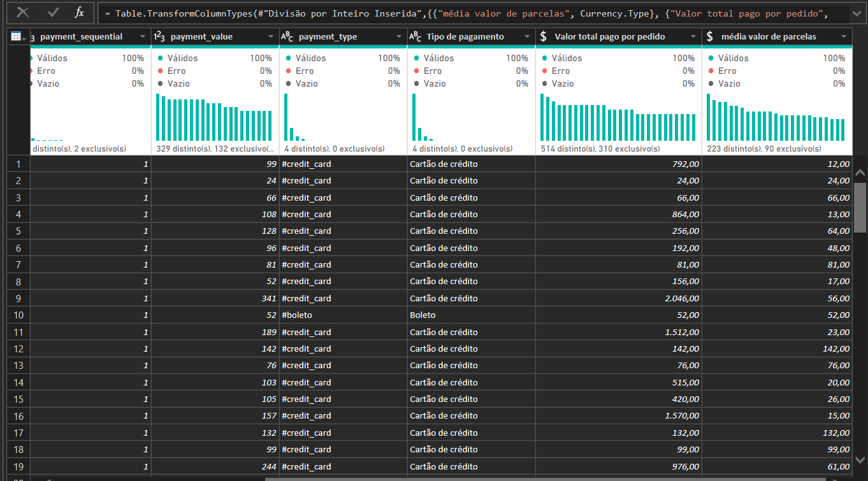Change the ABC type icon of payment_type
This screenshot has height=481, width=868.
point(288,37)
